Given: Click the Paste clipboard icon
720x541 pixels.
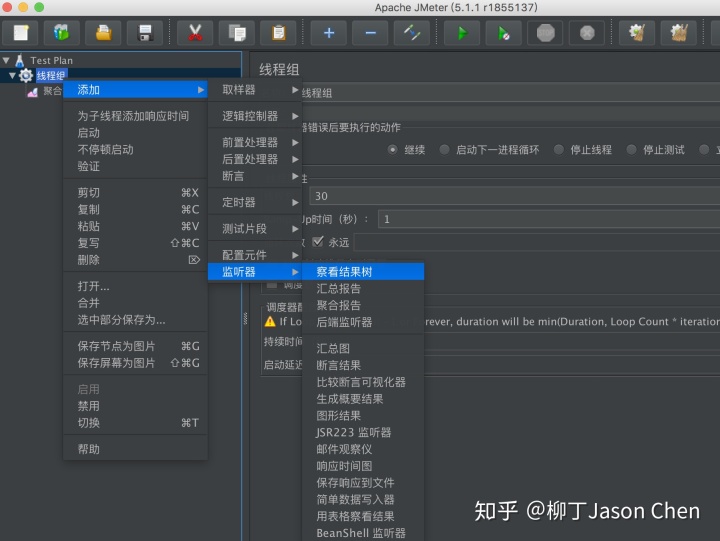Looking at the screenshot, I should [x=278, y=33].
